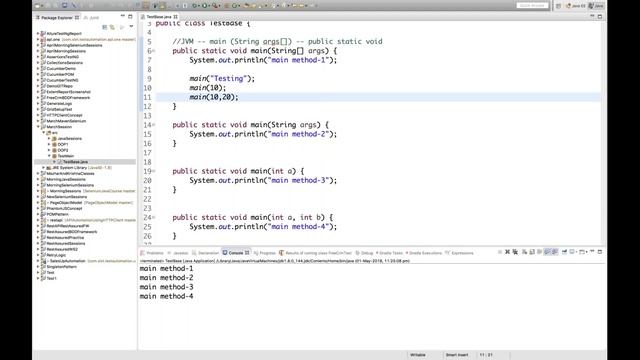This screenshot has width=640, height=360.
Task: Click Remove Launch icon in console toolbar
Action: tap(507, 252)
